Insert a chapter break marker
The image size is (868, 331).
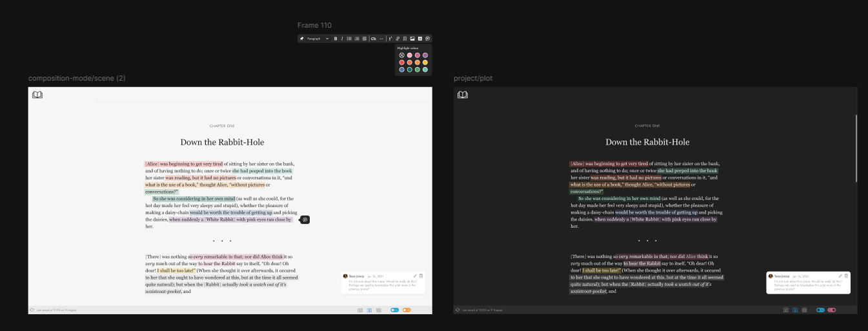[x=374, y=39]
